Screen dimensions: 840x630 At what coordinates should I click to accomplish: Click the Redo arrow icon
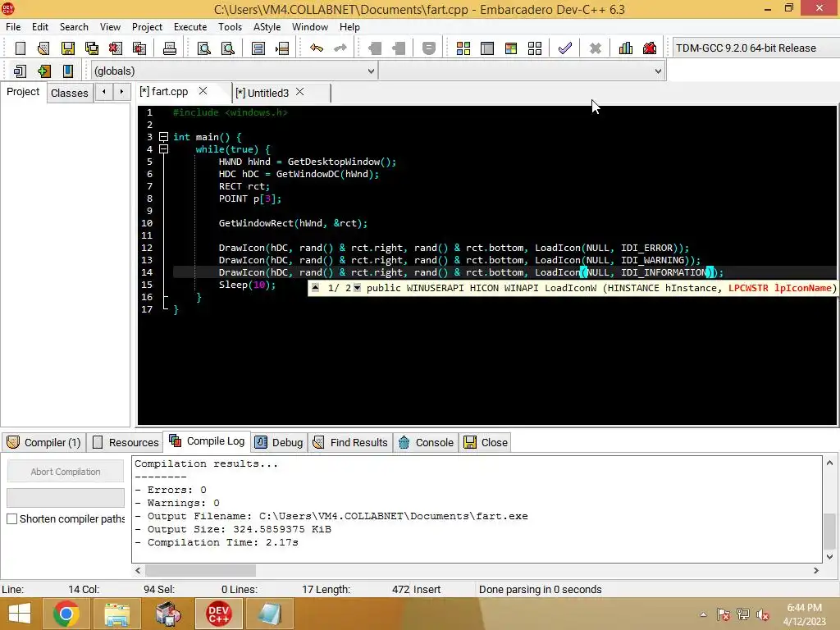point(340,48)
